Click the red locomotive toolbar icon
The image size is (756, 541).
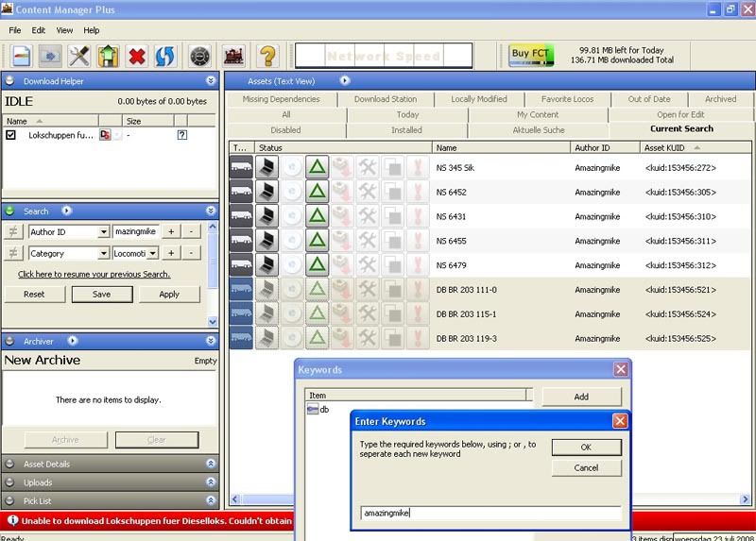click(x=233, y=57)
